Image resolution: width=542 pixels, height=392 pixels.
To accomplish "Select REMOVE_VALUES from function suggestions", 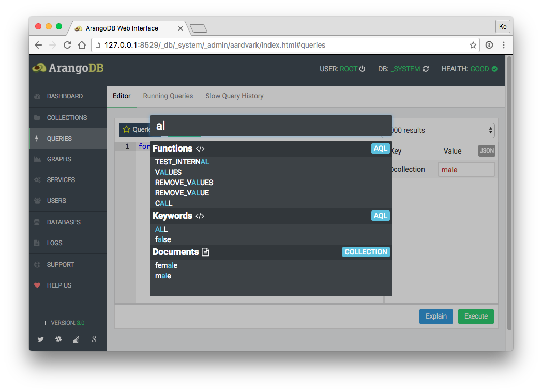I will [184, 183].
